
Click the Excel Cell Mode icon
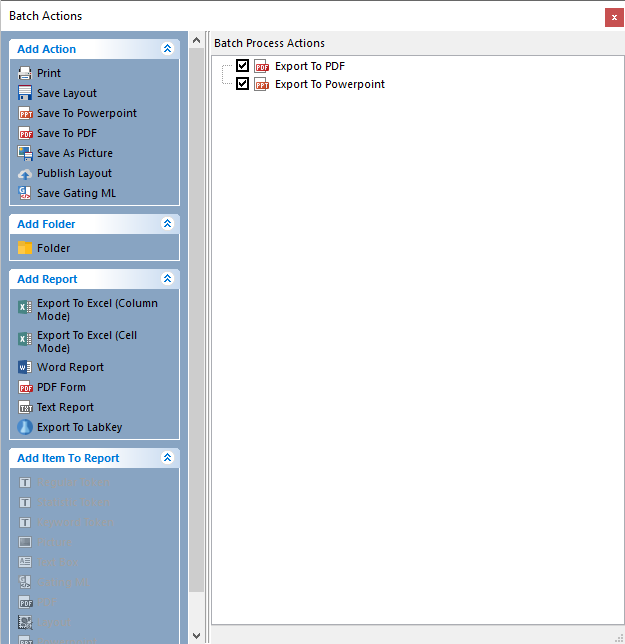pyautogui.click(x=25, y=339)
